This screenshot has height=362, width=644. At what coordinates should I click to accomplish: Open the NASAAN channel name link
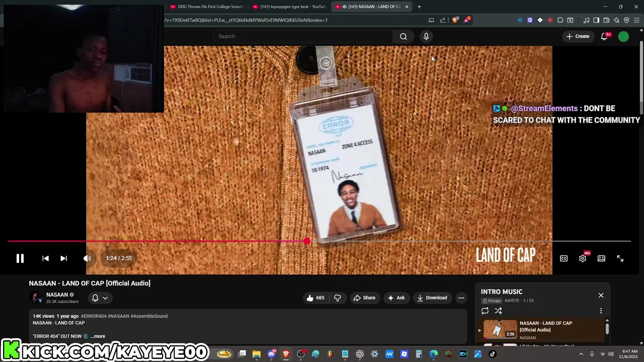coord(57,295)
